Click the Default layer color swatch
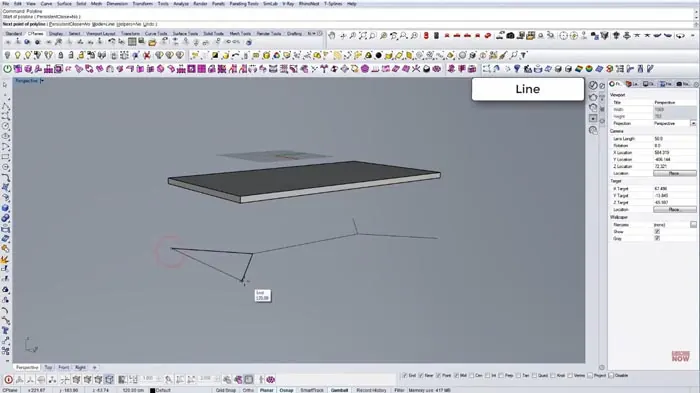The width and height of the screenshot is (700, 393). point(152,390)
